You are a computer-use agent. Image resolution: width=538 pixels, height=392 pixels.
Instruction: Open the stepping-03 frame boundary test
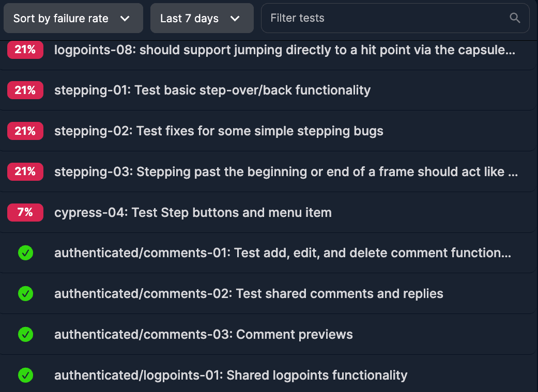click(286, 171)
